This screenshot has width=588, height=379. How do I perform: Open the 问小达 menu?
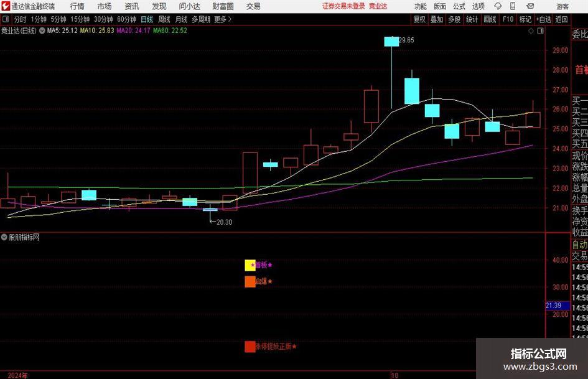pyautogui.click(x=189, y=6)
